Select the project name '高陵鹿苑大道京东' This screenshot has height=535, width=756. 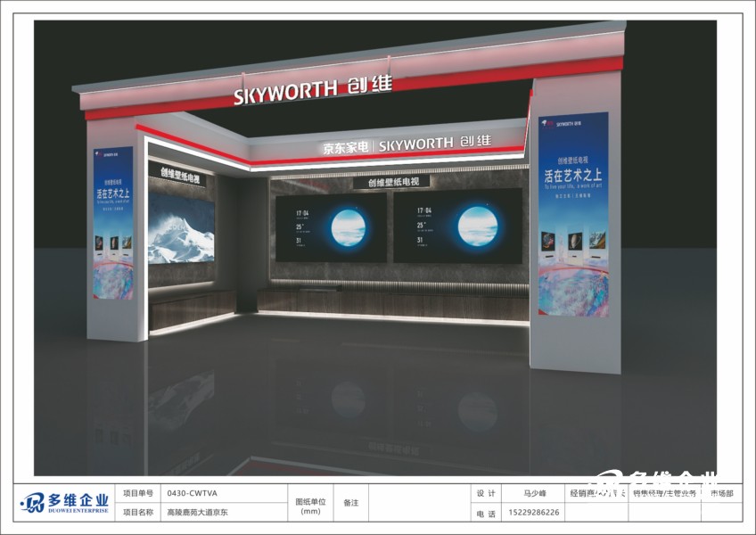click(198, 513)
